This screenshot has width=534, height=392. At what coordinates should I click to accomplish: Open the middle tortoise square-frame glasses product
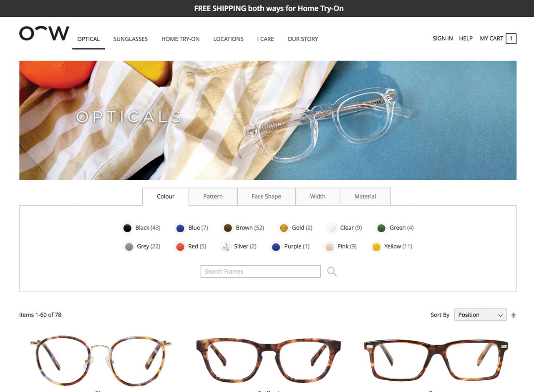pyautogui.click(x=268, y=361)
